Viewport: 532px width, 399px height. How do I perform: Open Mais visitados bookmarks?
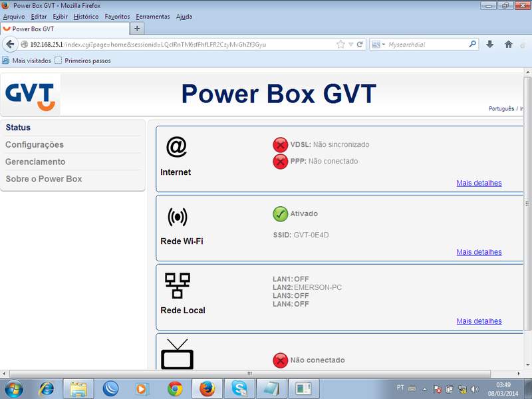[x=27, y=61]
